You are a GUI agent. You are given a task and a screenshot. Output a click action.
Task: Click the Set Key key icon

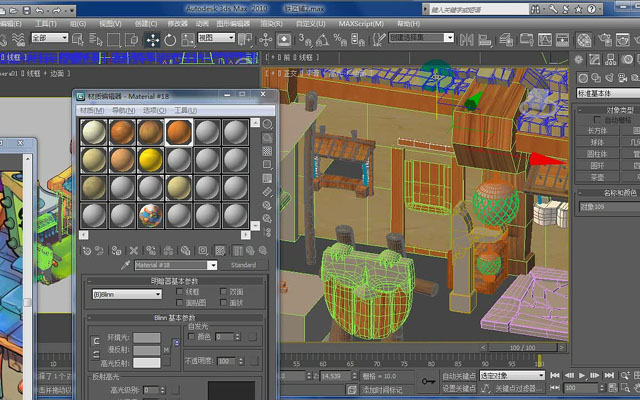coord(428,381)
